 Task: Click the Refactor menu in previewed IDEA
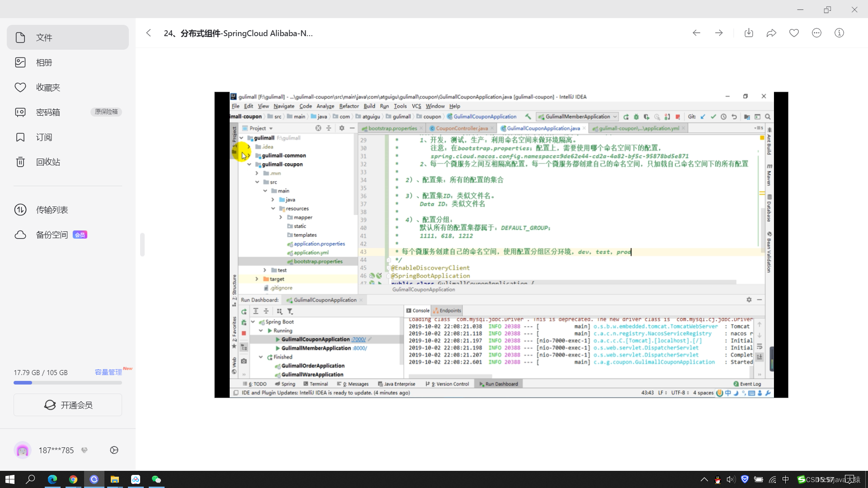(x=349, y=106)
